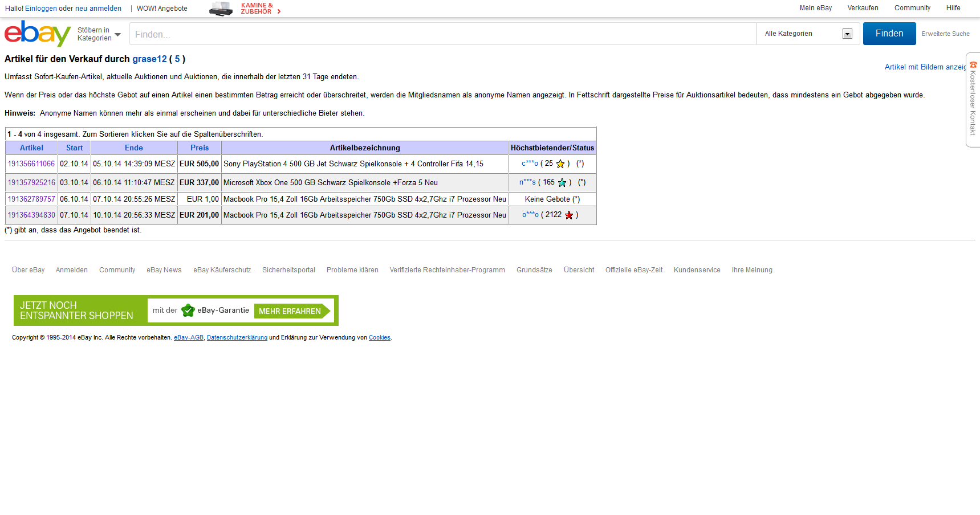Click the MEHR ERFAHREN banner button
Image resolution: width=980 pixels, height=515 pixels.
(292, 311)
